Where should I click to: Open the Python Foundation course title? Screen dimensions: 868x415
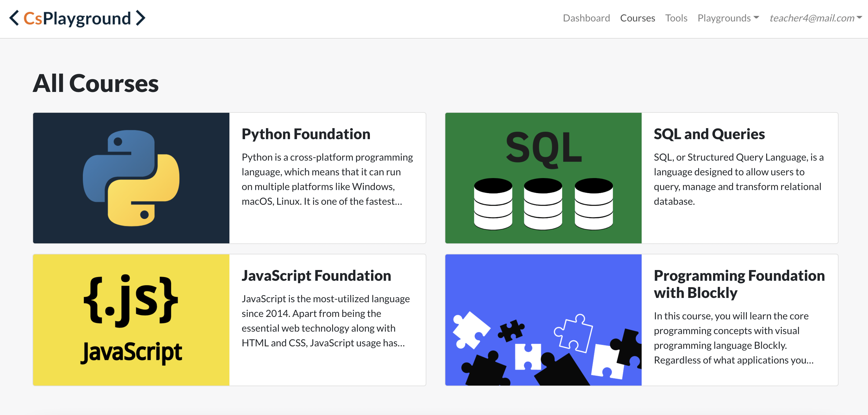point(305,134)
